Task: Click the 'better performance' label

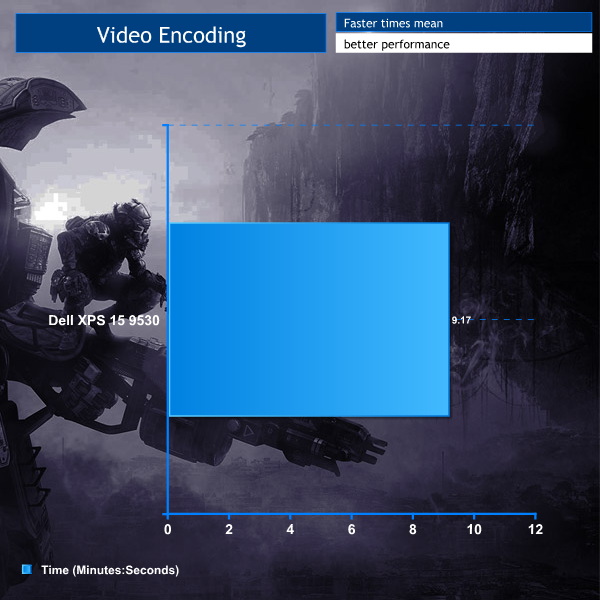Action: pos(396,44)
